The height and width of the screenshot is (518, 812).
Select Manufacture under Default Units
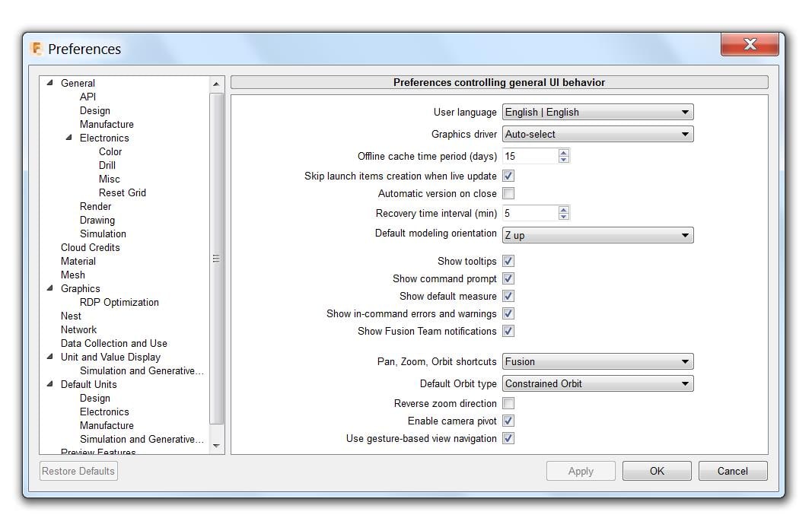pyautogui.click(x=107, y=426)
